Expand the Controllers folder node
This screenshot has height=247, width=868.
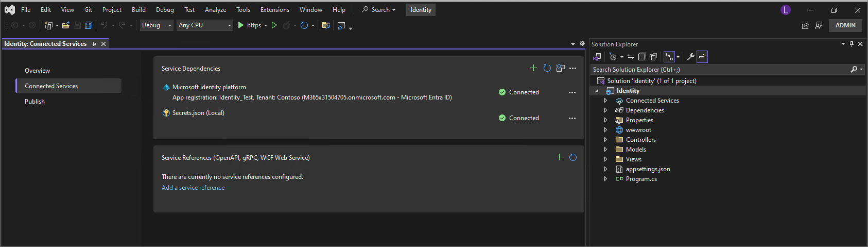[x=605, y=140]
